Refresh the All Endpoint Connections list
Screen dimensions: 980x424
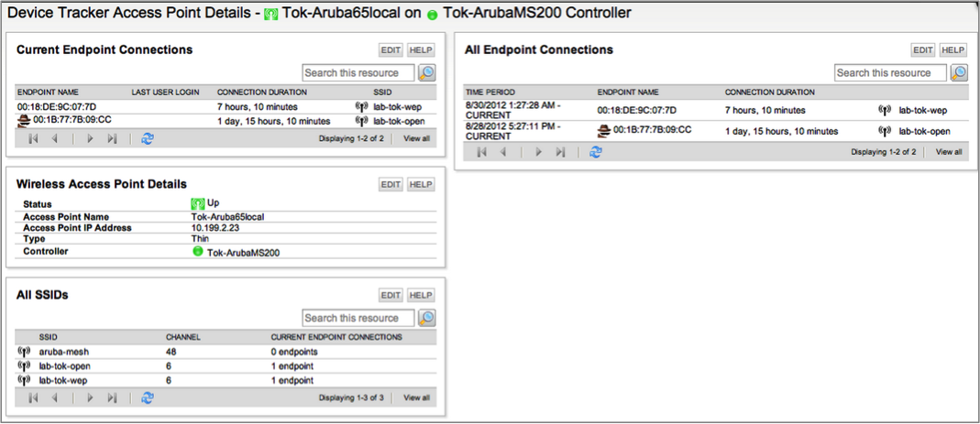coord(596,152)
